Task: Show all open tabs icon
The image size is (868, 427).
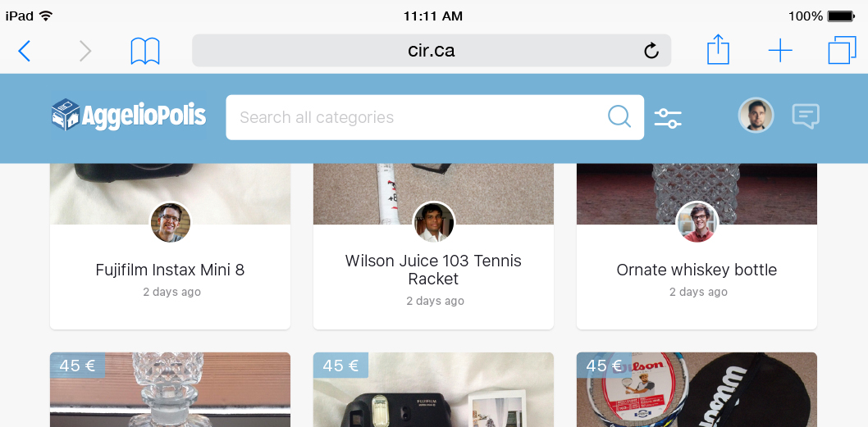Action: 842,51
